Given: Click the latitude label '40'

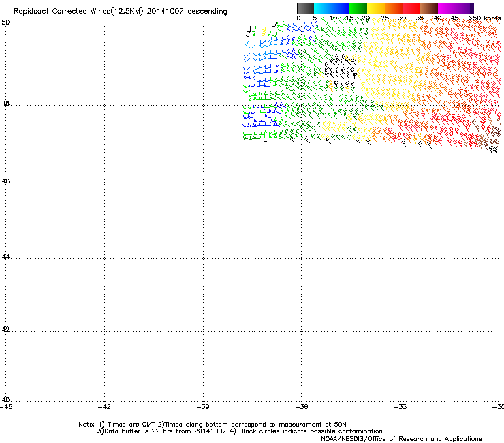Looking at the screenshot, I should click(5, 400).
